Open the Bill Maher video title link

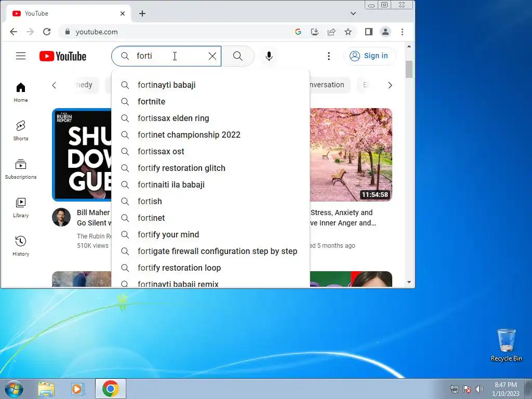(x=94, y=218)
